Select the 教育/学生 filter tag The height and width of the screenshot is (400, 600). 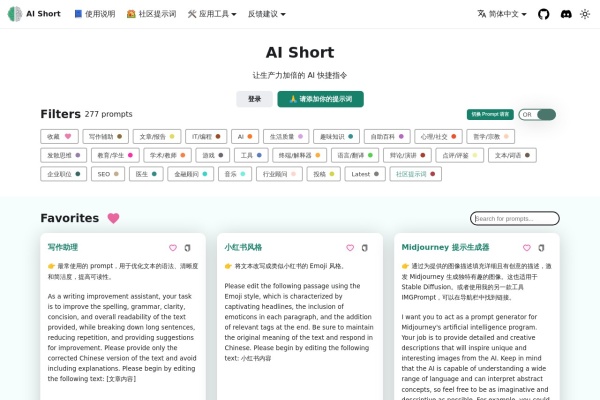pyautogui.click(x=115, y=155)
